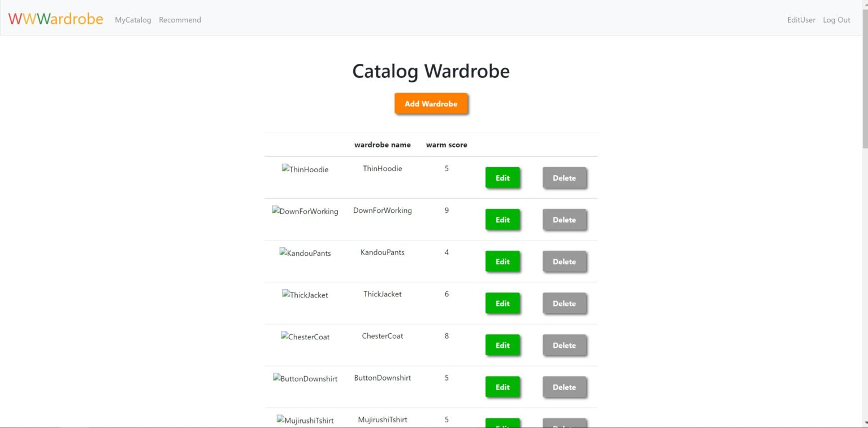Go to the Recommend page
The height and width of the screenshot is (428, 868).
(x=180, y=20)
